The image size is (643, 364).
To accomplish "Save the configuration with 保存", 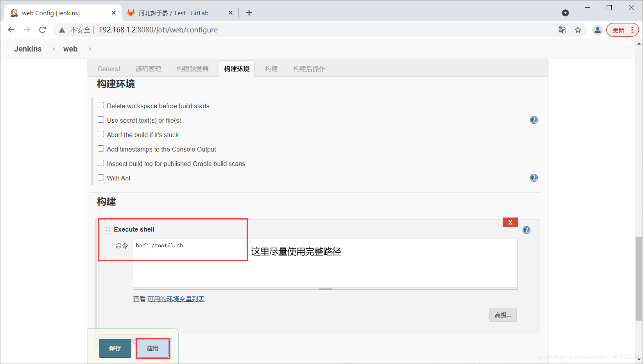I will click(115, 348).
